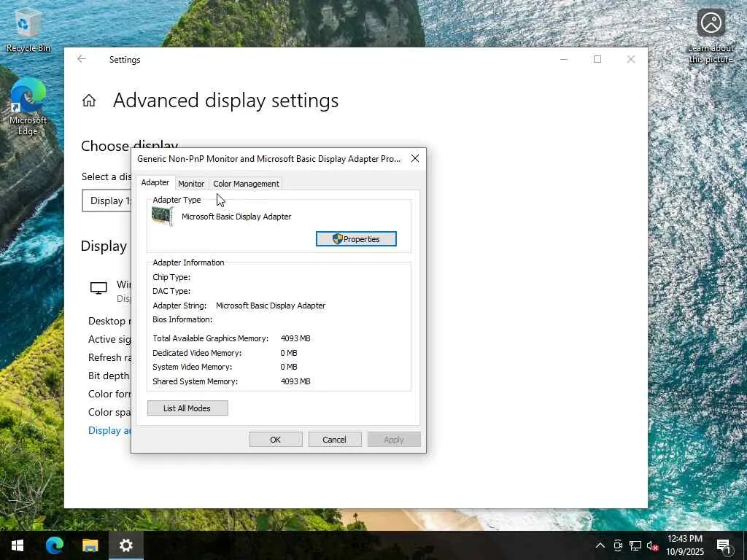Click the monitor icon under Display information
747x560 pixels.
98,288
